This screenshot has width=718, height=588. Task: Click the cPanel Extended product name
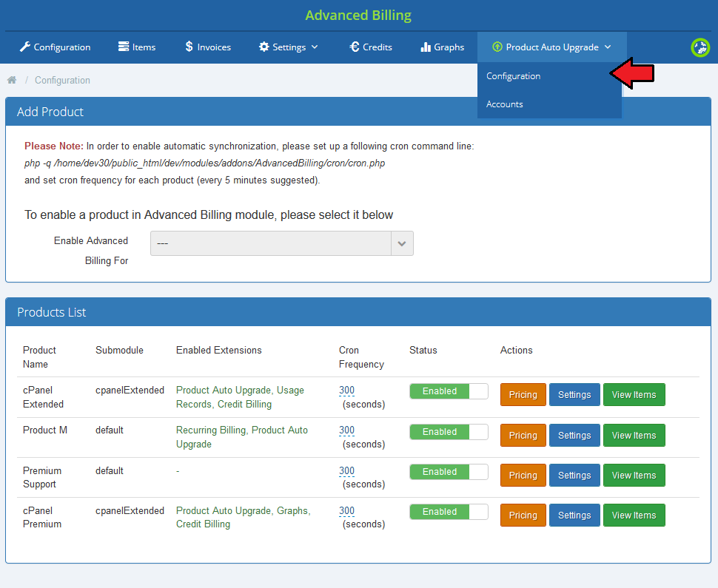[43, 397]
